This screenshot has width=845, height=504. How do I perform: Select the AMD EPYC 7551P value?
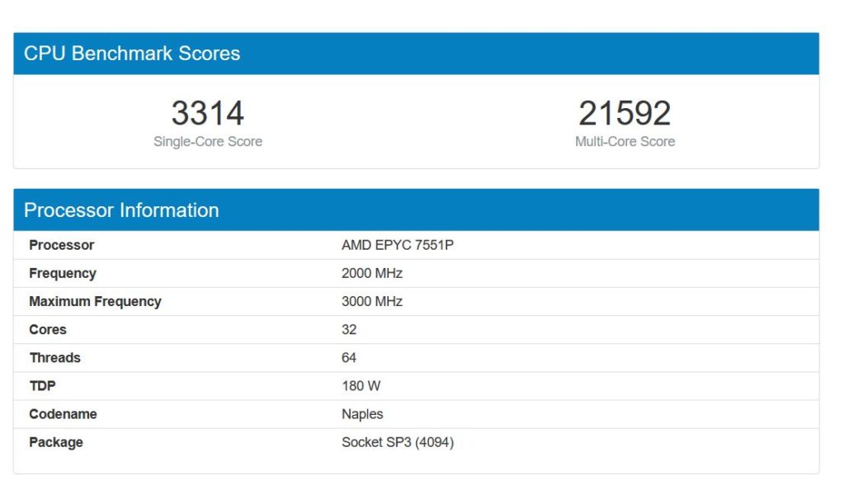(x=398, y=245)
